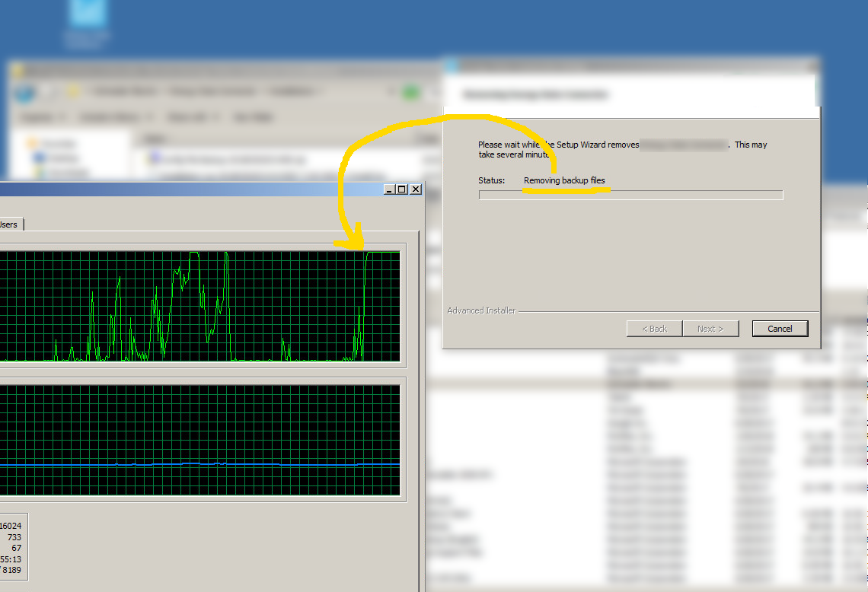Maximize the Task Manager window
Image resolution: width=868 pixels, height=592 pixels.
tap(402, 189)
